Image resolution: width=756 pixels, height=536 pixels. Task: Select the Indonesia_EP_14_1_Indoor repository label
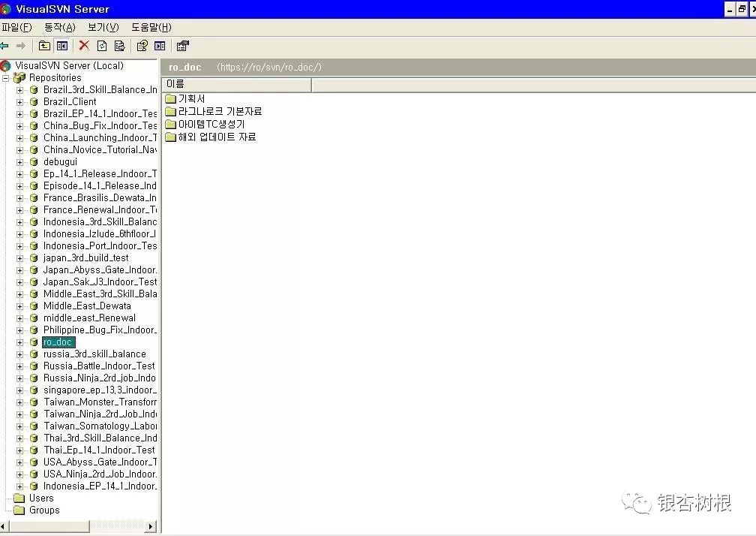coord(100,486)
